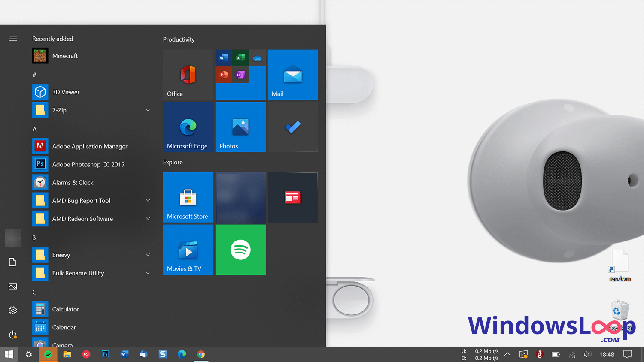The width and height of the screenshot is (644, 362).
Task: Launch the Microsoft Edge tile
Action: [x=188, y=127]
